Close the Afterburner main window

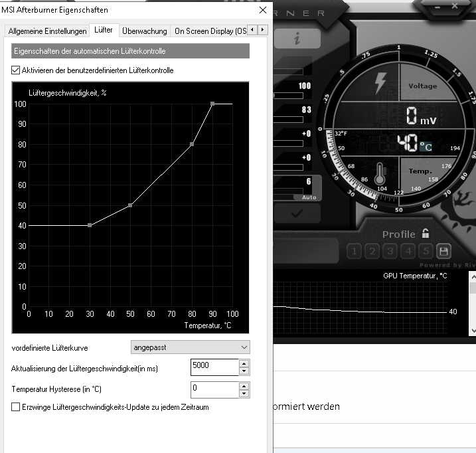455,6
